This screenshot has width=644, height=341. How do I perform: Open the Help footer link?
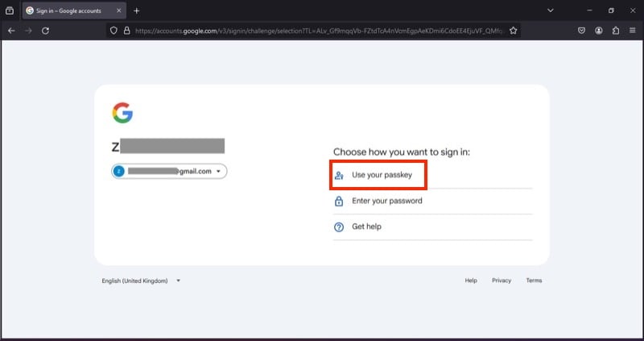[x=471, y=281]
